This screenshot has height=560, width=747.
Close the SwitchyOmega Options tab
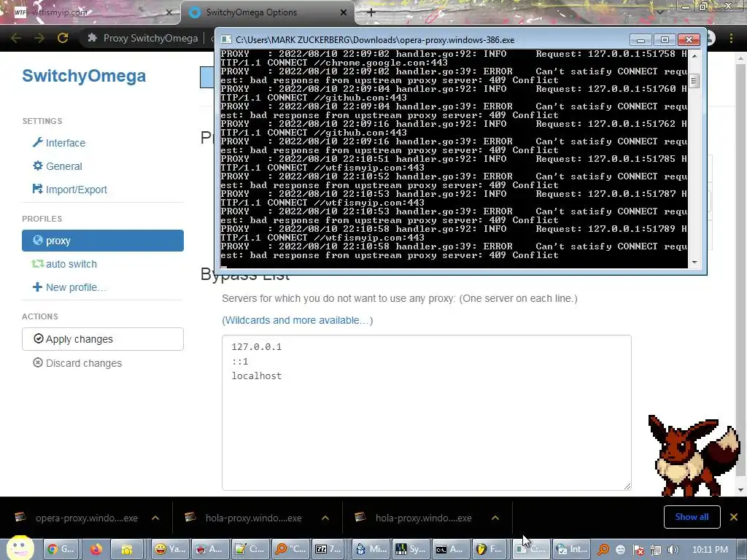pyautogui.click(x=344, y=12)
